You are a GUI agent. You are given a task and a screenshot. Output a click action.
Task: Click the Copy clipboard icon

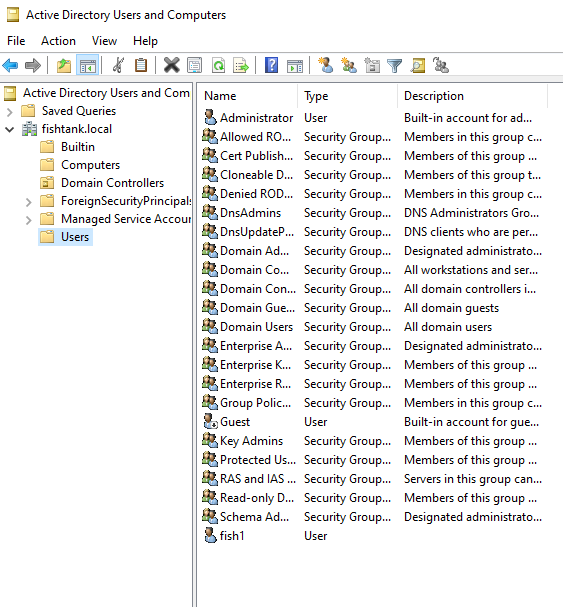tap(141, 65)
